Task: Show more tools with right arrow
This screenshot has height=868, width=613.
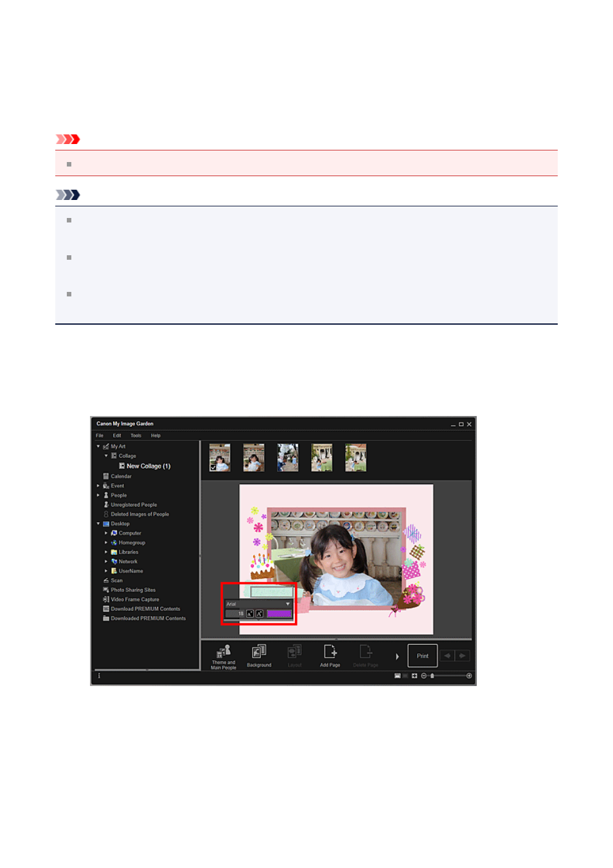Action: tap(397, 656)
